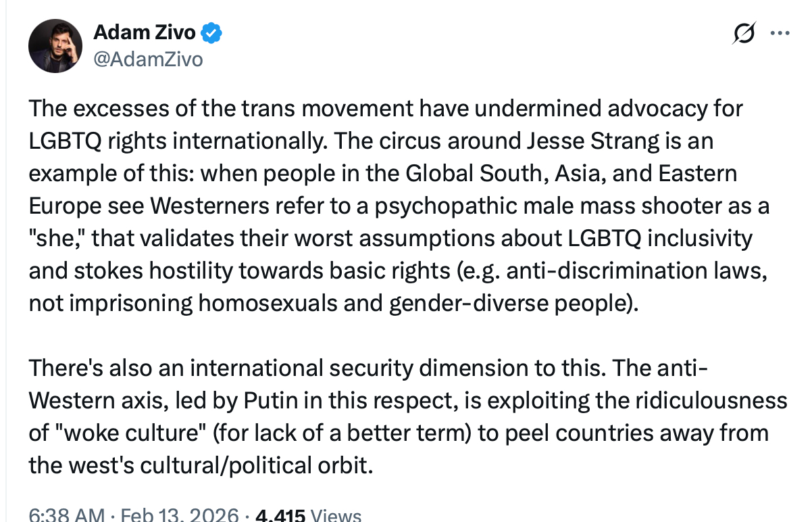Open Adam Zivo's profile picture
Viewport: 812px width, 522px height.
(x=55, y=46)
